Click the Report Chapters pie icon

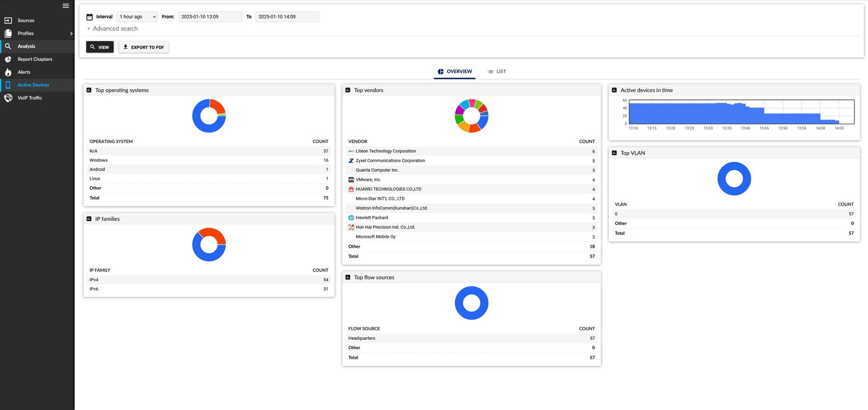pos(8,59)
